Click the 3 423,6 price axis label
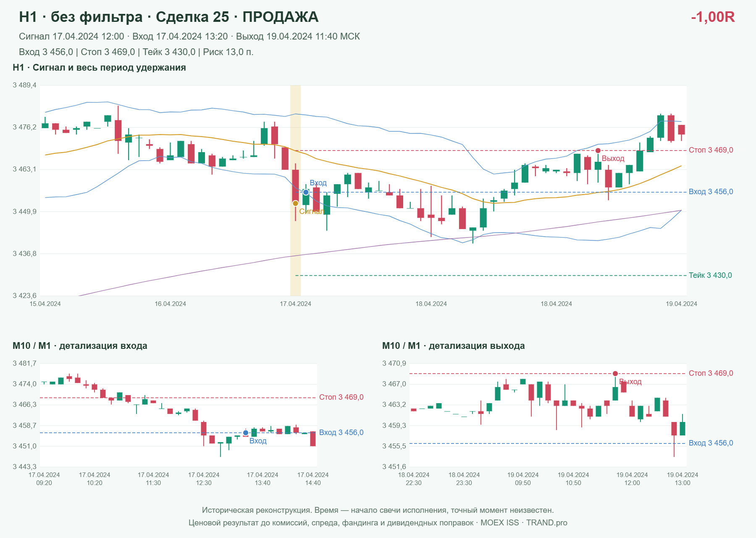 coord(24,295)
